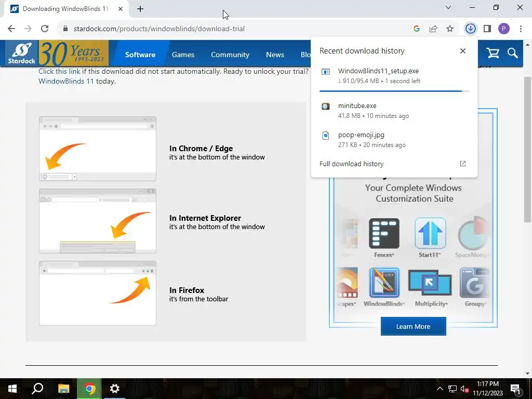Open the Community menu
The image size is (532, 399).
coord(230,55)
